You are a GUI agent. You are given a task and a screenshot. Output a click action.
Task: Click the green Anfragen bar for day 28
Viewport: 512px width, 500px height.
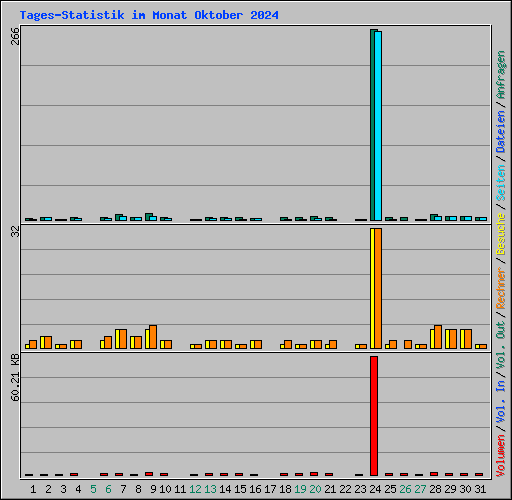click(x=433, y=217)
